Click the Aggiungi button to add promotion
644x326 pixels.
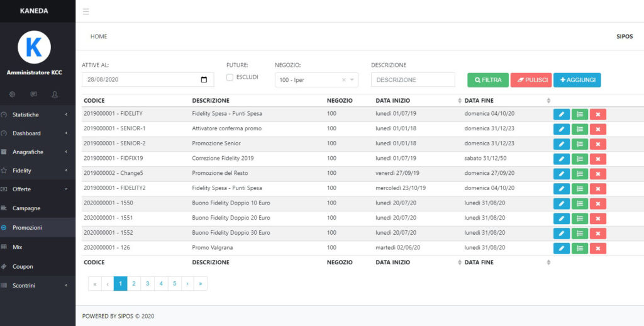click(x=577, y=80)
